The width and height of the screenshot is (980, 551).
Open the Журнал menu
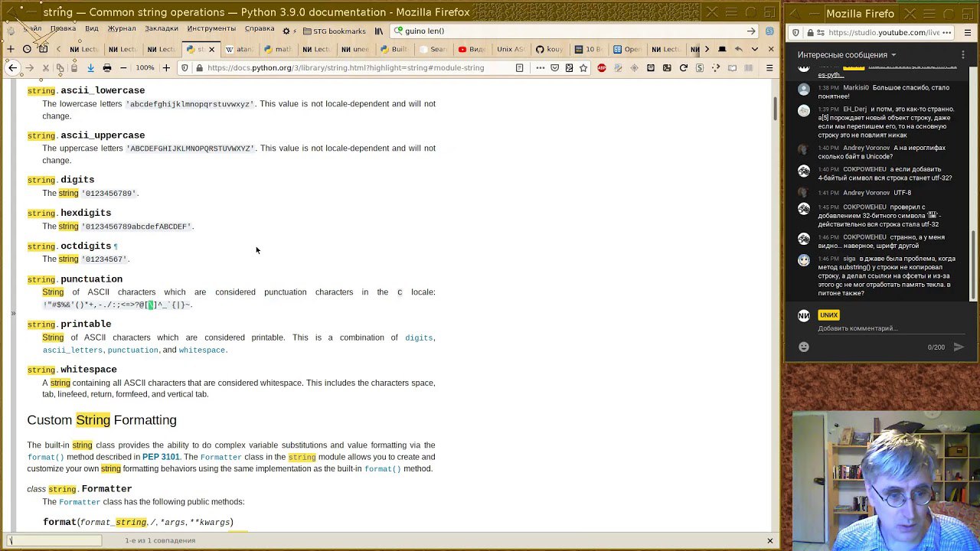pyautogui.click(x=122, y=28)
